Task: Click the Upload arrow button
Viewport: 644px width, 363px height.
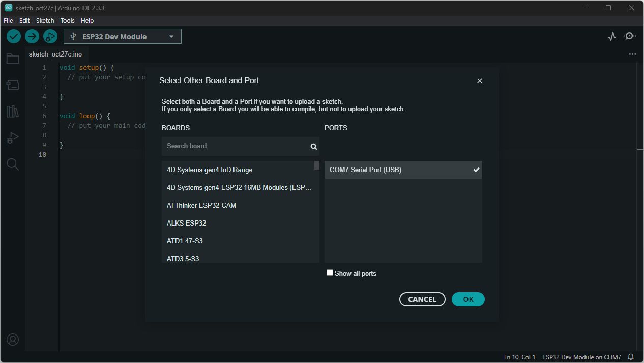Action: (x=32, y=36)
